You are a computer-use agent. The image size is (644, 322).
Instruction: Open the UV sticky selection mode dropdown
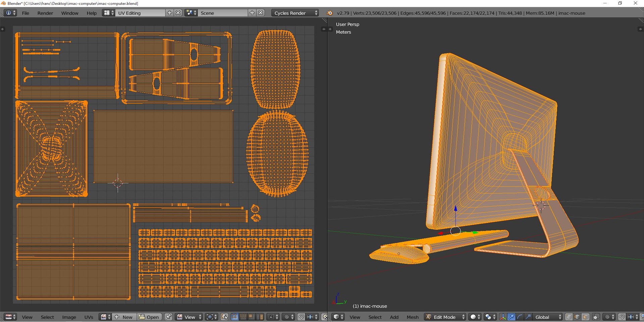click(x=273, y=317)
